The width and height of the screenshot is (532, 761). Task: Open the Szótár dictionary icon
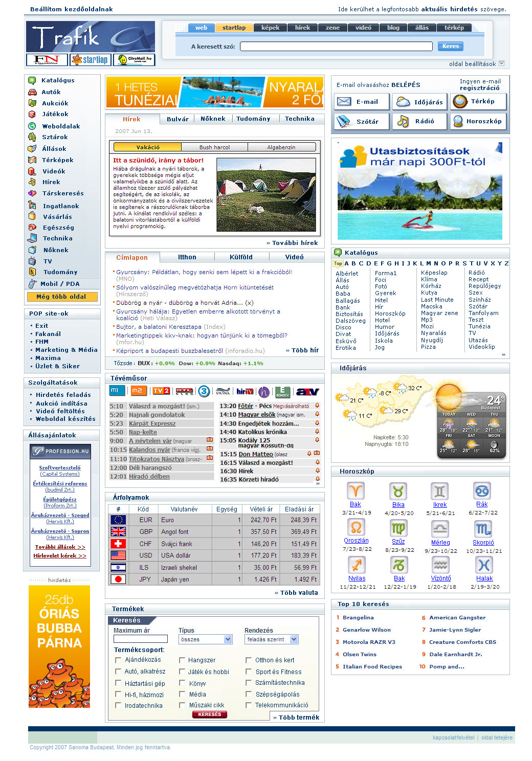(x=343, y=121)
